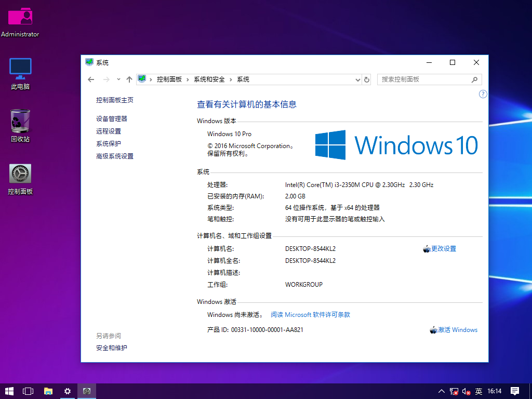Open Task View on the taskbar
This screenshot has width=532, height=399.
pos(28,391)
